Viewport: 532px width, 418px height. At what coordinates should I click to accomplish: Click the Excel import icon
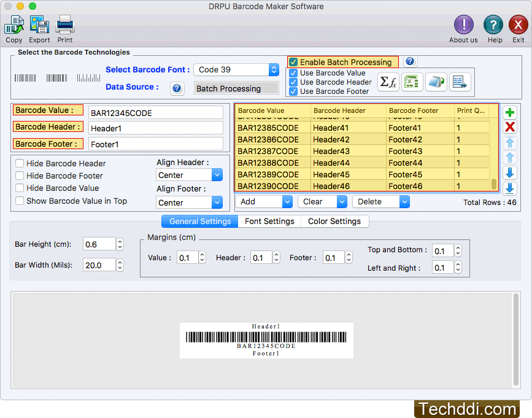pos(412,82)
